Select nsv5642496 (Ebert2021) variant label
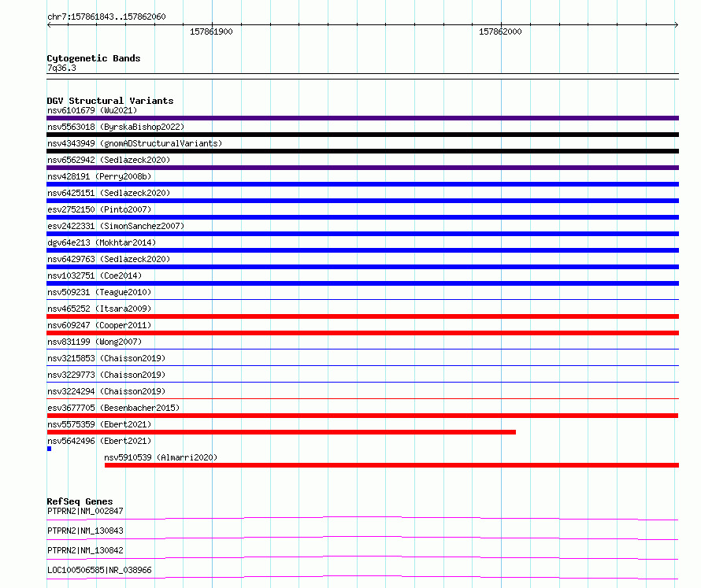The height and width of the screenshot is (588, 701). pos(99,441)
